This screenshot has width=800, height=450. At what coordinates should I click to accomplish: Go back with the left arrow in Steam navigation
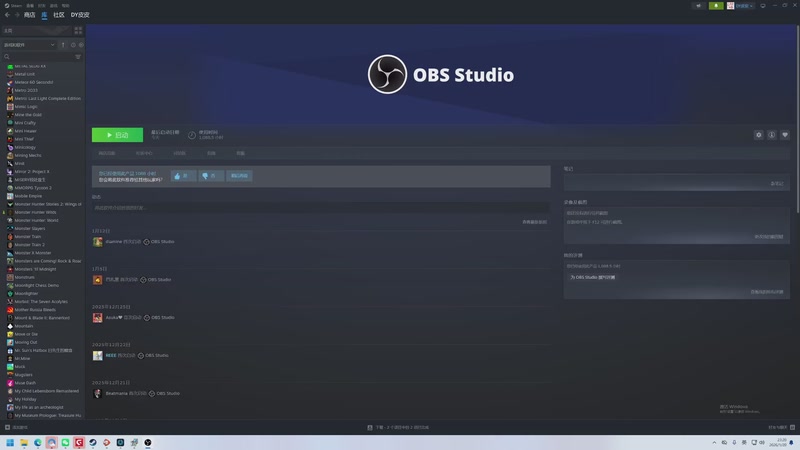pos(7,15)
